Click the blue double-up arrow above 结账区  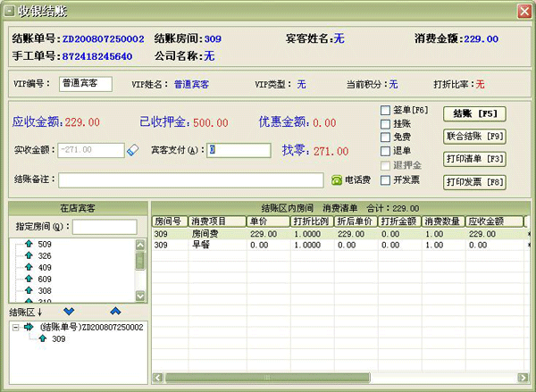114,311
